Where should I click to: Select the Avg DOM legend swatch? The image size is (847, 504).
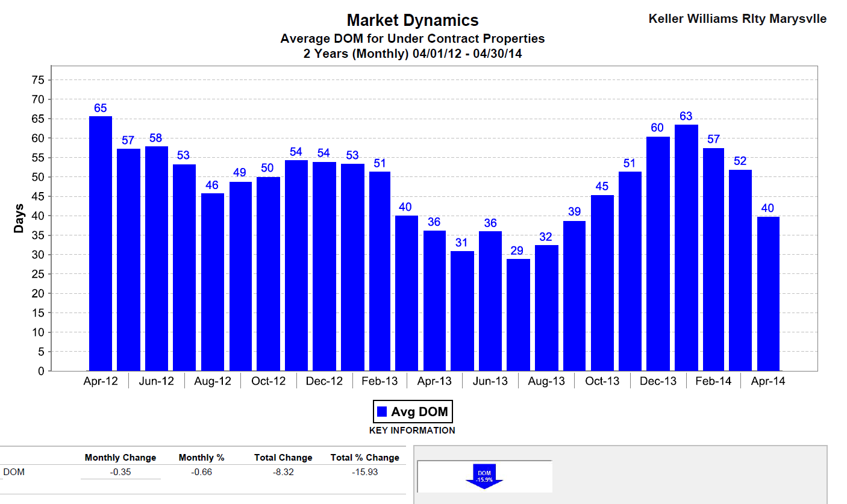click(x=381, y=411)
